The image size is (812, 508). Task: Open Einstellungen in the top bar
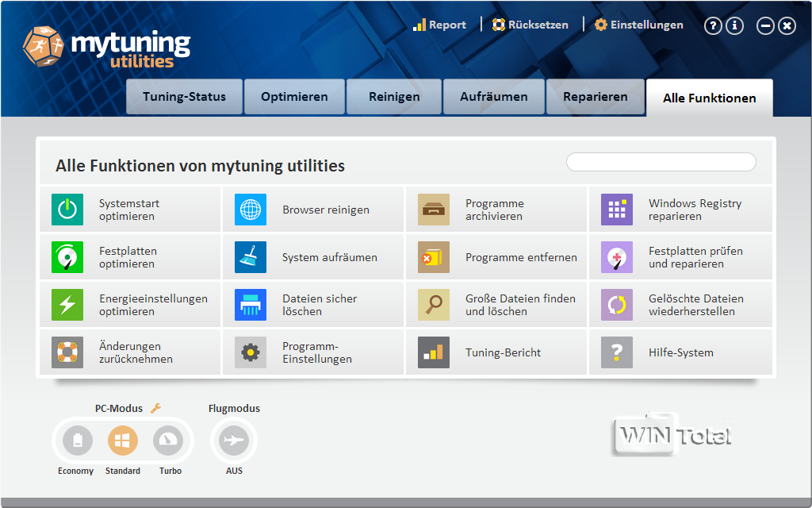tap(638, 25)
